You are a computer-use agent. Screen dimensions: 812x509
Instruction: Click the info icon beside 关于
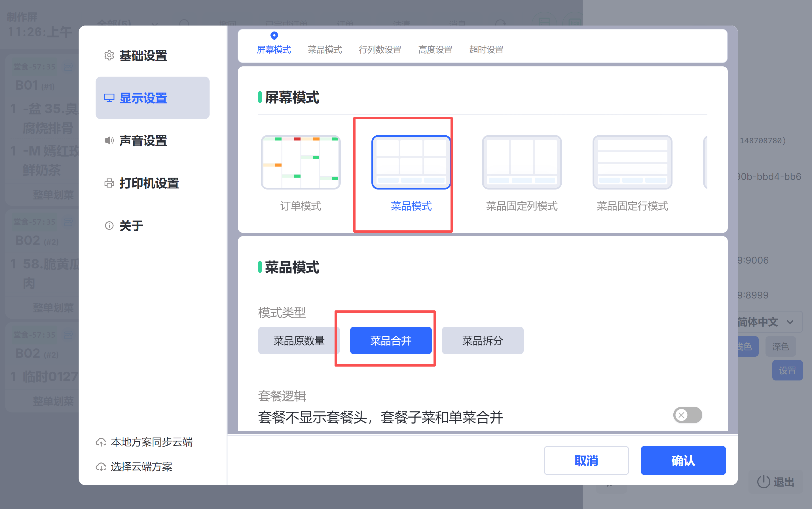[x=109, y=226]
